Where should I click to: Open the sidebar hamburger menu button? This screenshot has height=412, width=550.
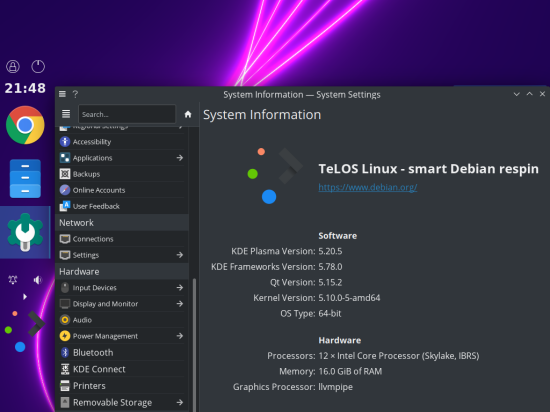[66, 114]
